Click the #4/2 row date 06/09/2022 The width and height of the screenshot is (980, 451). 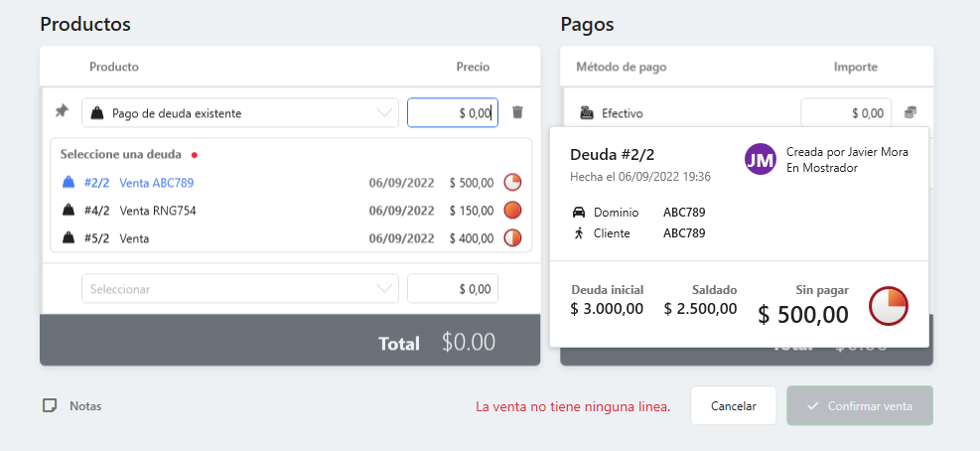401,211
